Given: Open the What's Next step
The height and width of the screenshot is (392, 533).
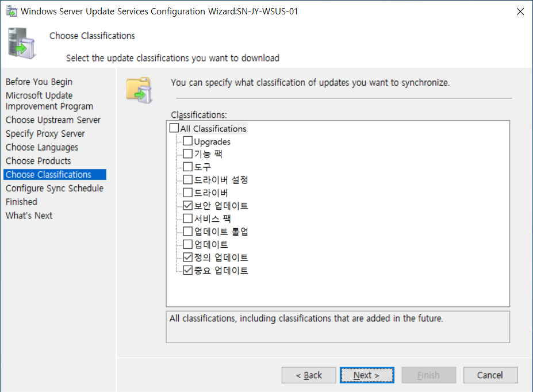Looking at the screenshot, I should [x=29, y=216].
